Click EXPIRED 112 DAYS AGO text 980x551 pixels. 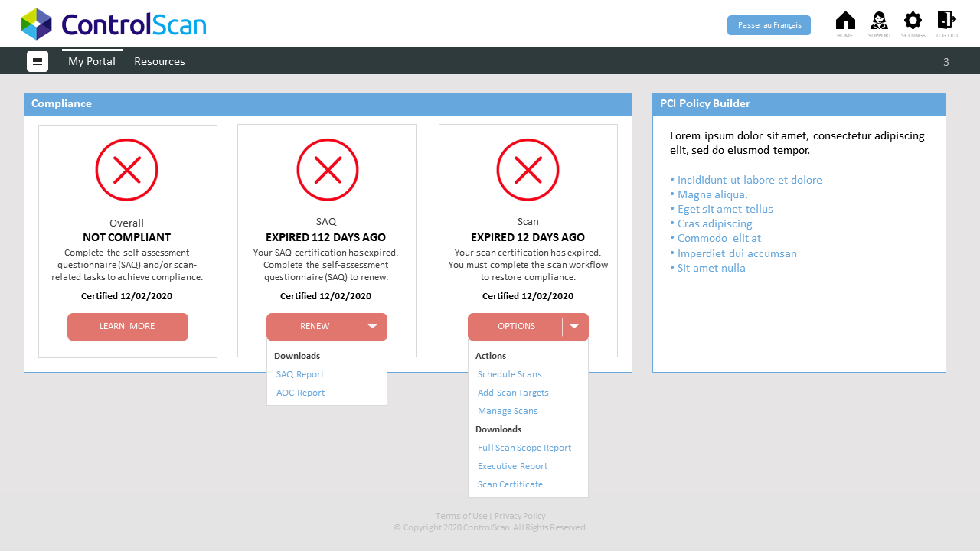326,237
